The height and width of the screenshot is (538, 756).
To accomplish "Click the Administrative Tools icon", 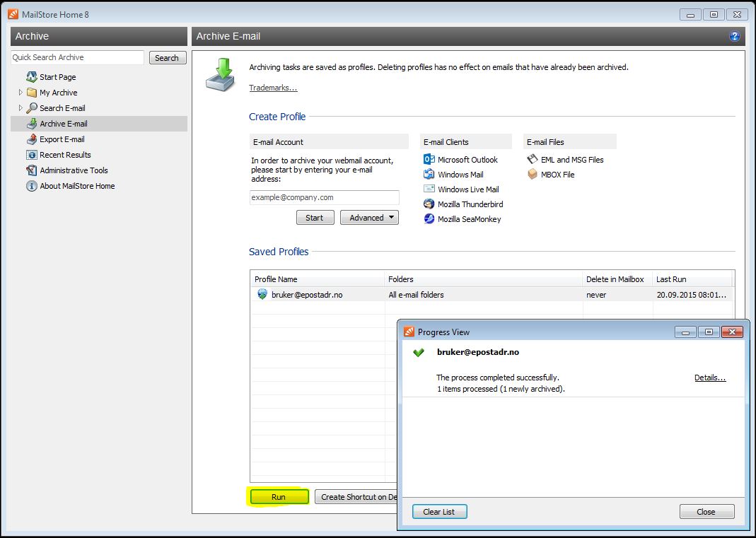I will [32, 170].
